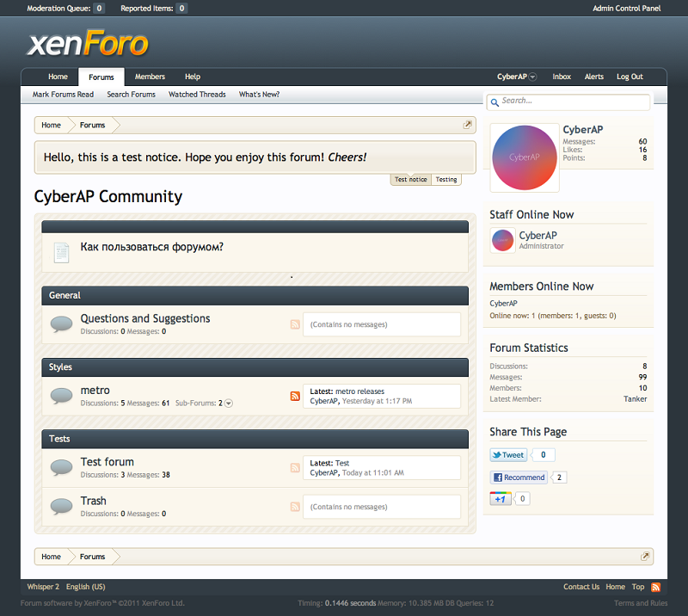This screenshot has width=688, height=616.
Task: Open latest thread Test in Test forum
Action: coord(341,463)
